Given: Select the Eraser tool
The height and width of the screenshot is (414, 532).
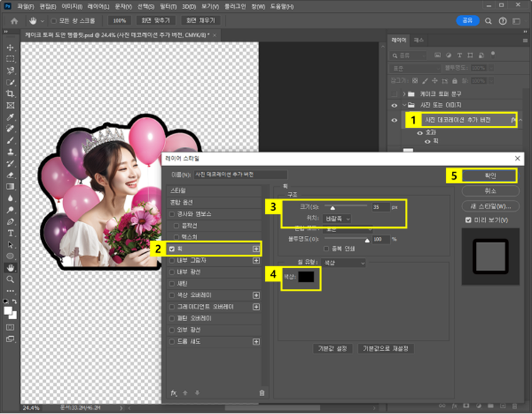Looking at the screenshot, I should [10, 175].
